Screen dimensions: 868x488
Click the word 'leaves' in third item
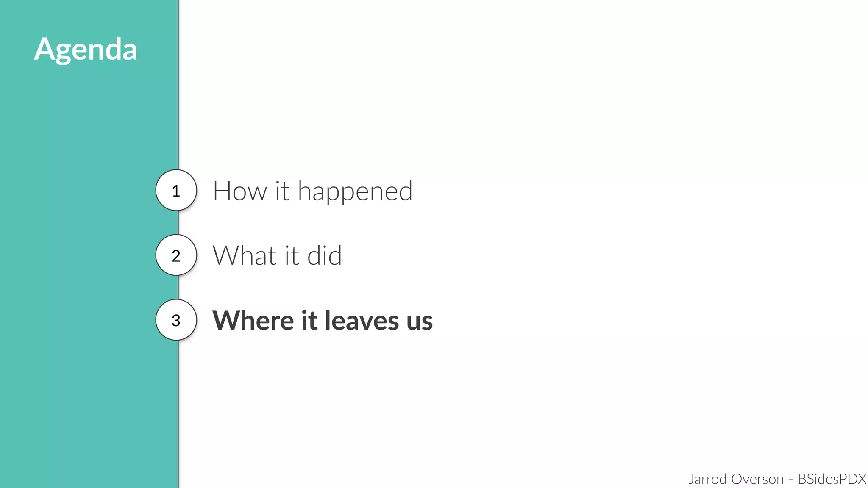pyautogui.click(x=362, y=320)
